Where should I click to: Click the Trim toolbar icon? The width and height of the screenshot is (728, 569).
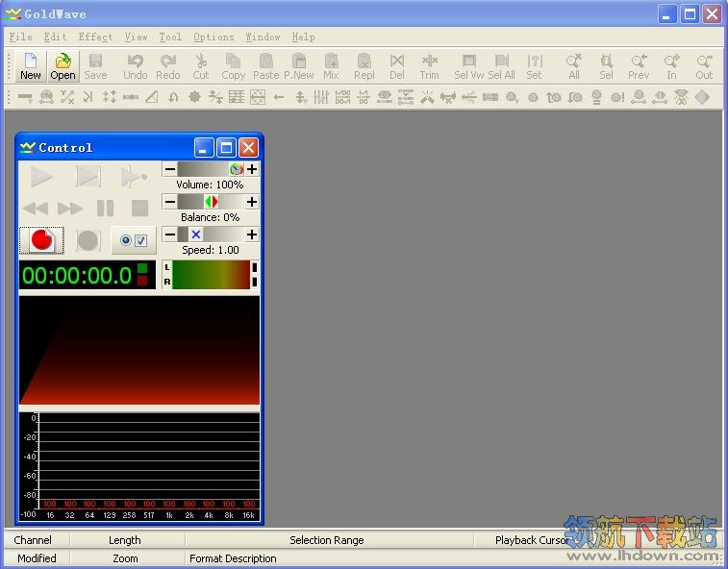tap(429, 66)
